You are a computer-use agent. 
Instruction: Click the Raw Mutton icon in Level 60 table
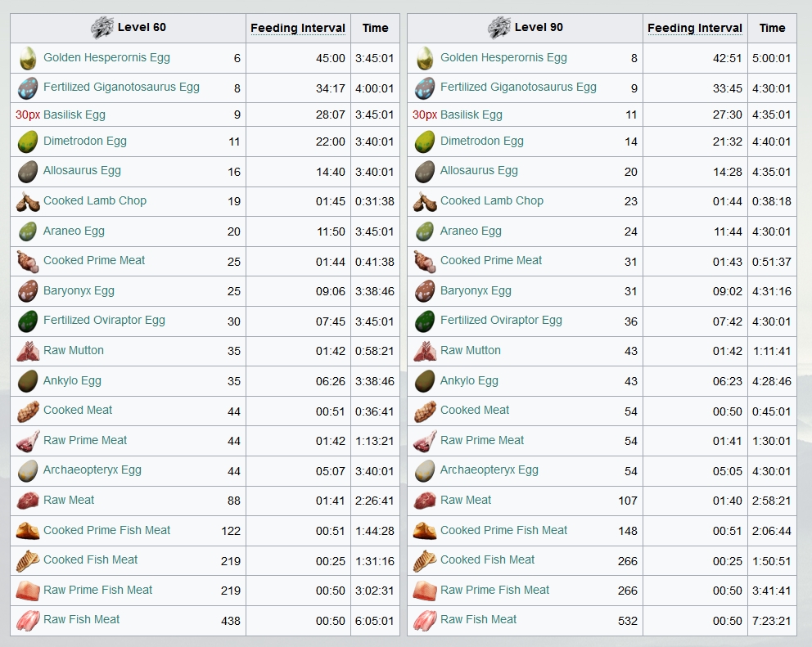point(28,351)
